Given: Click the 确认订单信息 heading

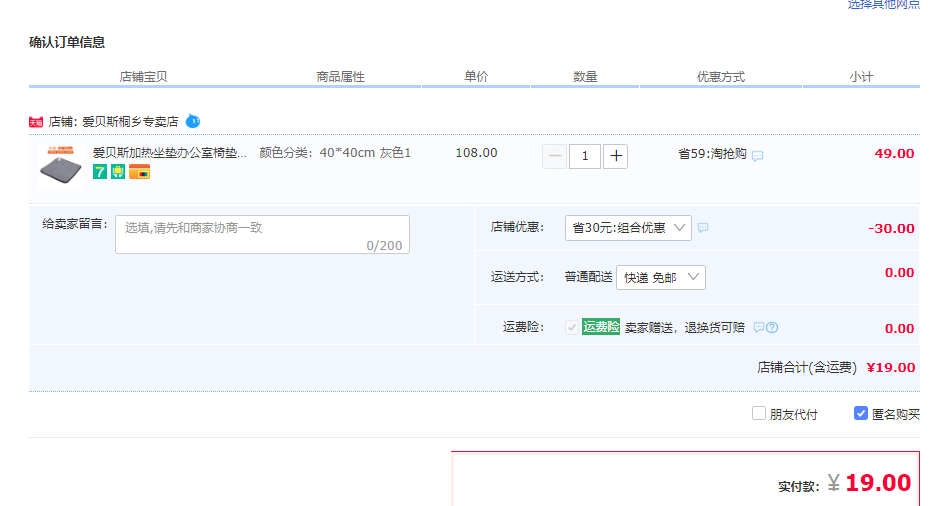Looking at the screenshot, I should [x=67, y=42].
